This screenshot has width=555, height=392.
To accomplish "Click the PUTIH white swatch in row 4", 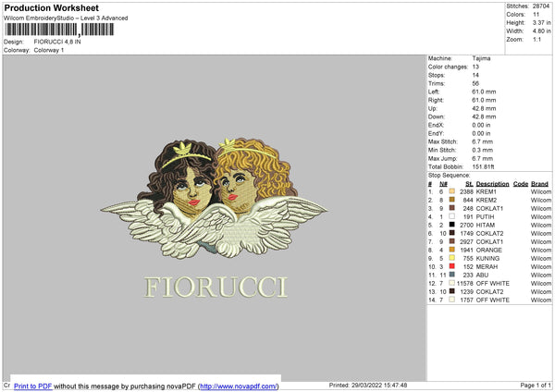I will [x=451, y=216].
